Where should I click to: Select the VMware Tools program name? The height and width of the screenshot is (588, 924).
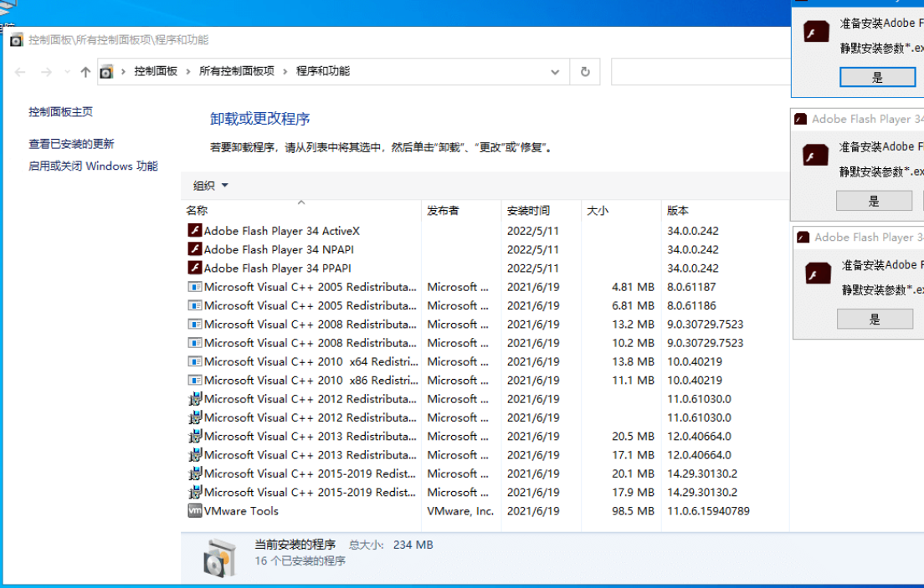coord(241,511)
